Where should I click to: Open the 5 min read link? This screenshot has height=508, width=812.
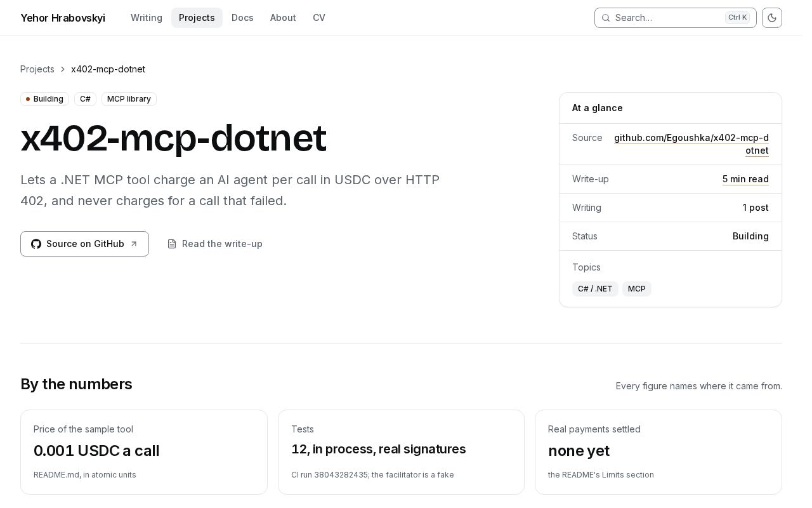tap(745, 179)
